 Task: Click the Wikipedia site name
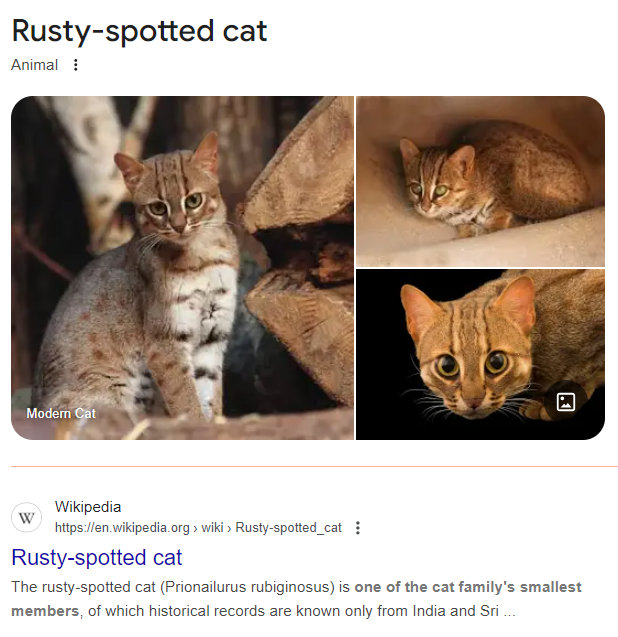click(88, 507)
